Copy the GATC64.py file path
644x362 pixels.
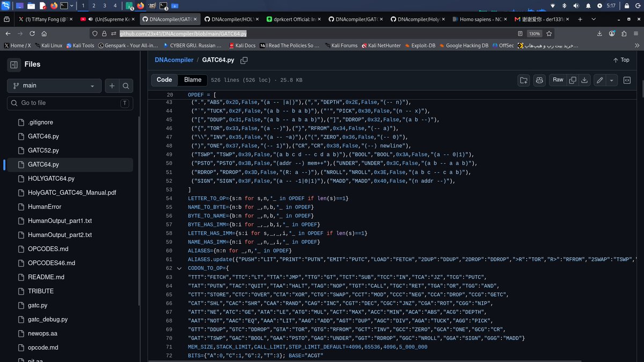pos(244,60)
